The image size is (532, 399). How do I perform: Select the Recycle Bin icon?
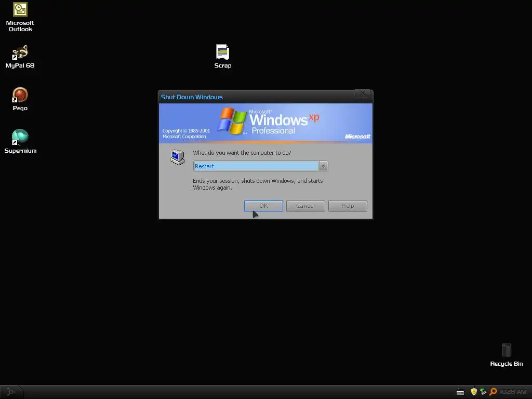tap(506, 355)
